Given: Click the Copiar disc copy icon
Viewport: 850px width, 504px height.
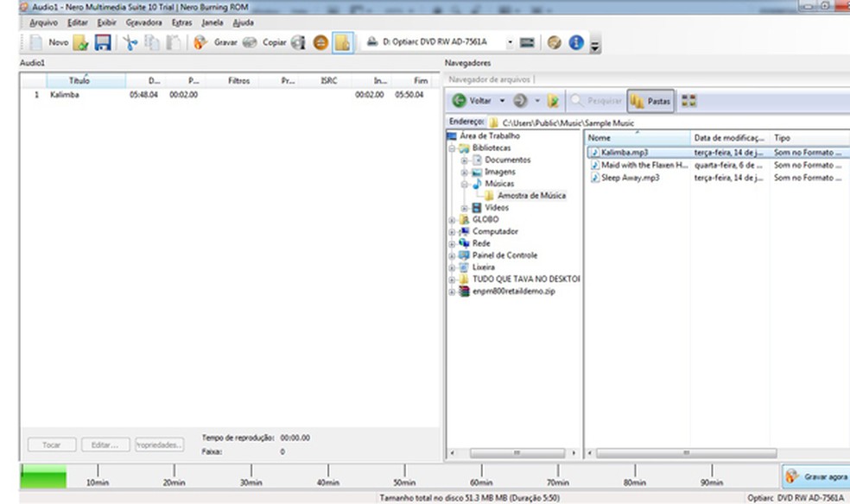Looking at the screenshot, I should pyautogui.click(x=250, y=42).
